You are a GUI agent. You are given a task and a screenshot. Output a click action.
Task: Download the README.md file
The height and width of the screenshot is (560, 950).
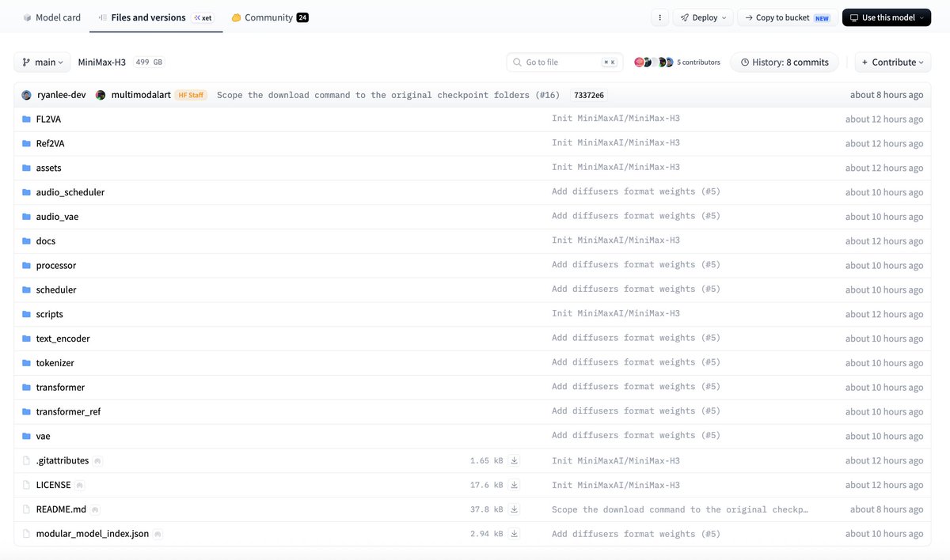pos(514,509)
